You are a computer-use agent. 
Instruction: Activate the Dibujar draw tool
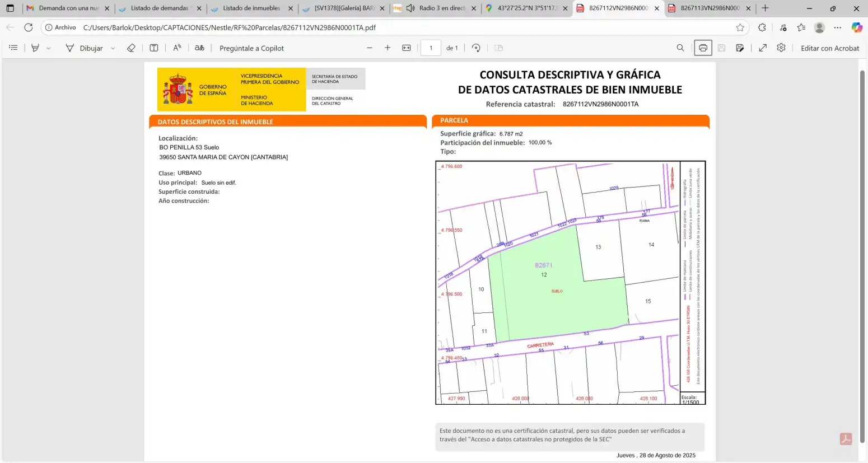[85, 48]
